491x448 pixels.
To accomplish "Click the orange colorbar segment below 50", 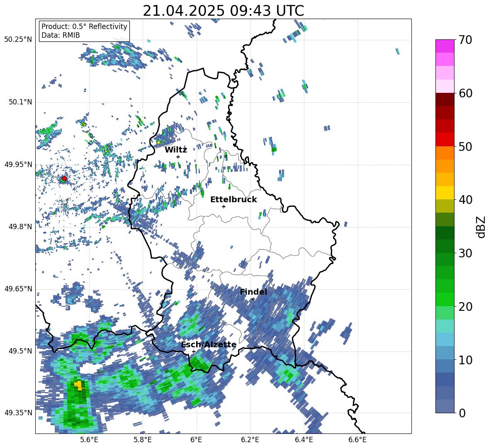I will (445, 153).
